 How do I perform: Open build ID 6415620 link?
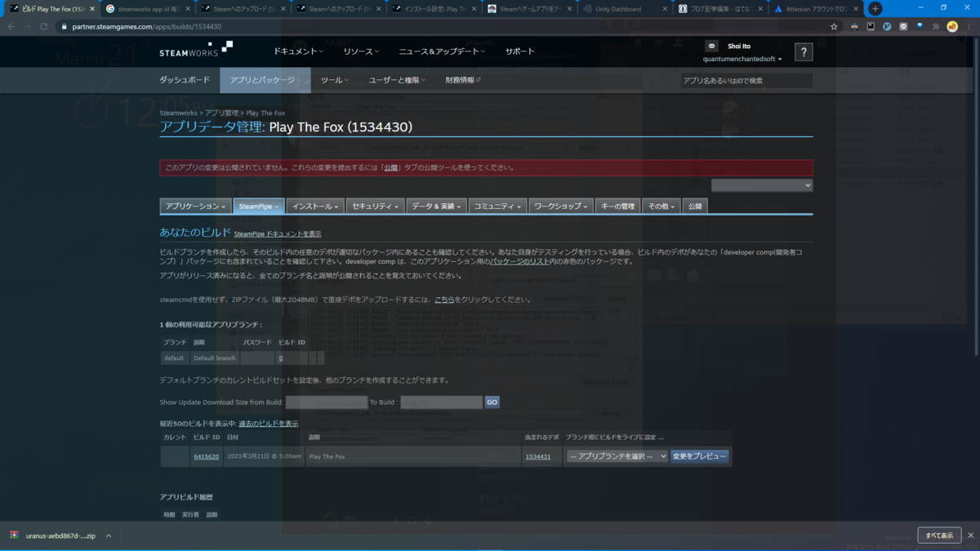click(x=206, y=457)
